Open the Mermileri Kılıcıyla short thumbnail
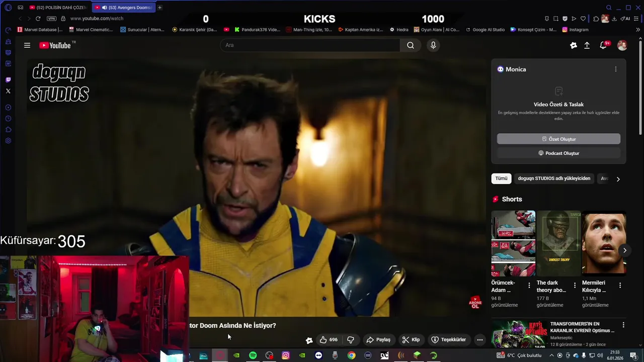 (604, 243)
